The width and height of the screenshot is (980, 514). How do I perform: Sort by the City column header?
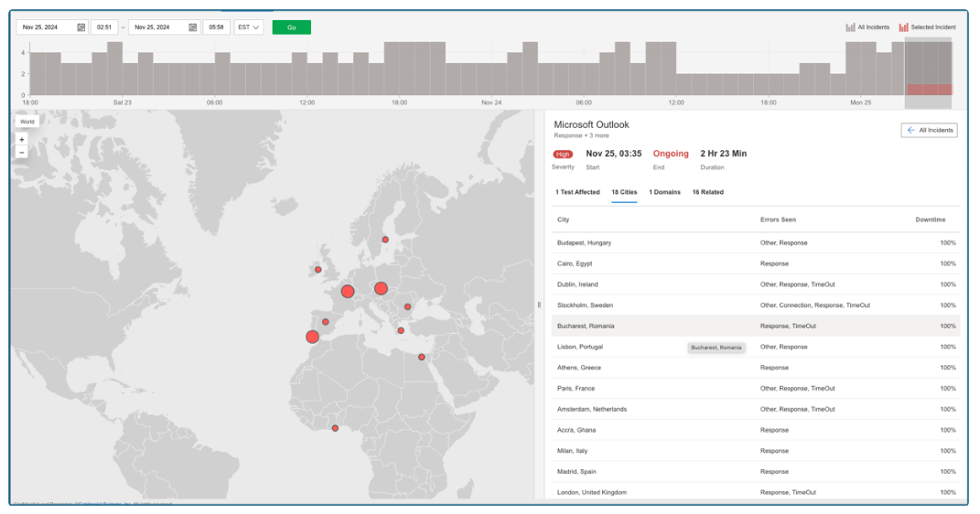click(x=563, y=220)
